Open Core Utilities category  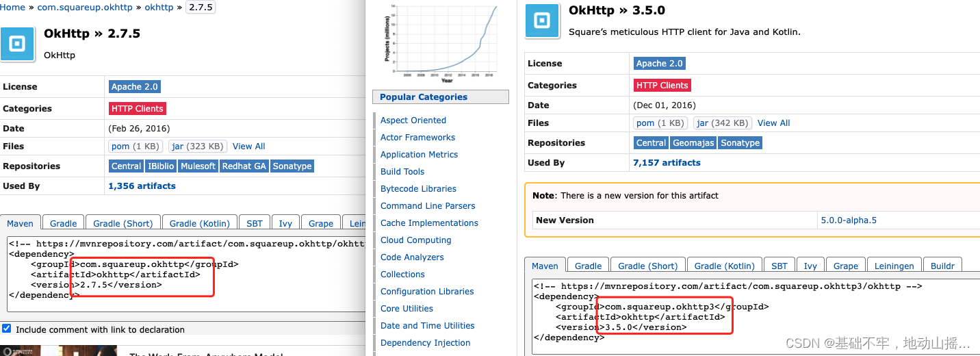407,308
